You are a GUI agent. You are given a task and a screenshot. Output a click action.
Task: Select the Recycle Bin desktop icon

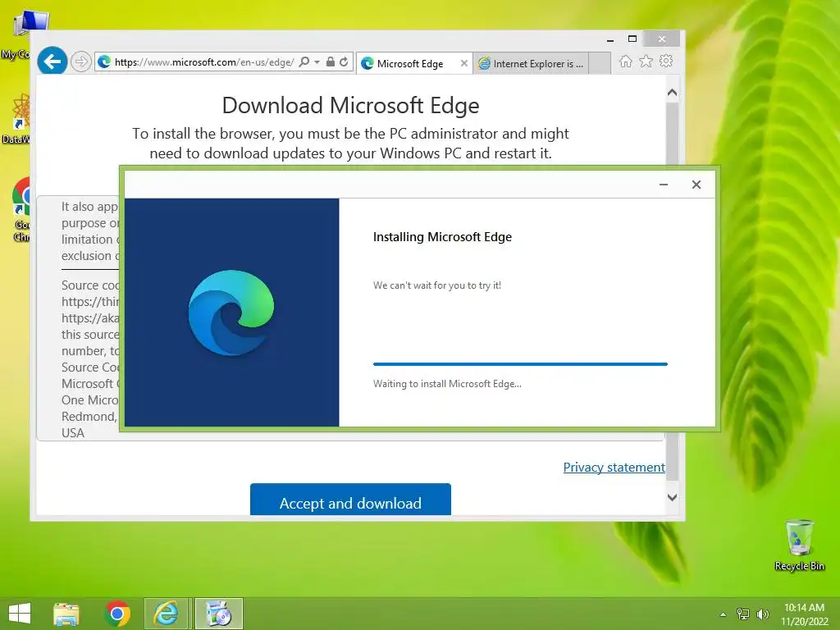point(799,546)
